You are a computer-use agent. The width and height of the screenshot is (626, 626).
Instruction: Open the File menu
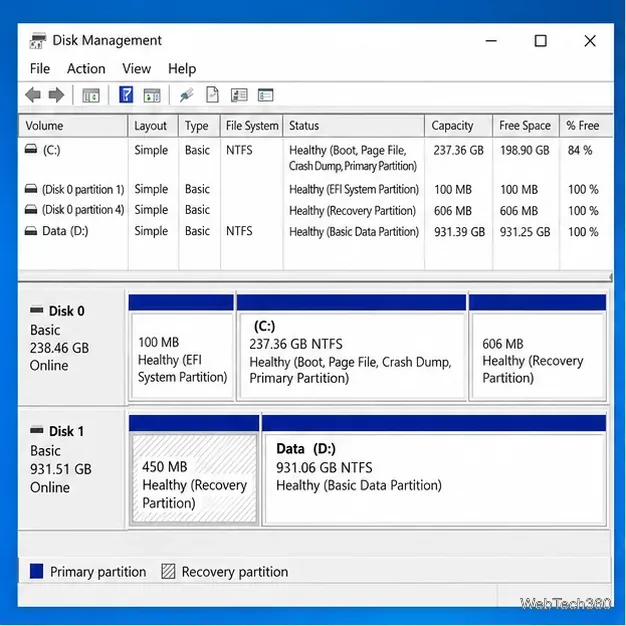[x=40, y=69]
